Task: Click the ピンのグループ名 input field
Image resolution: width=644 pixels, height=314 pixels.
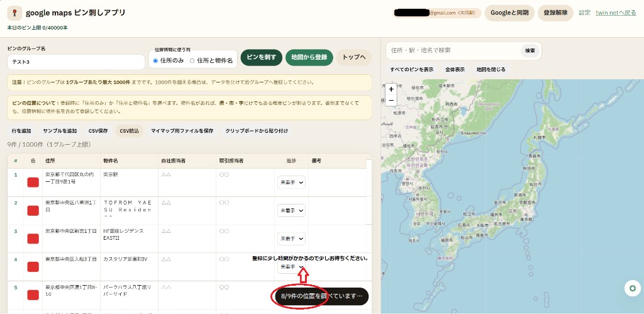Action: coord(76,62)
